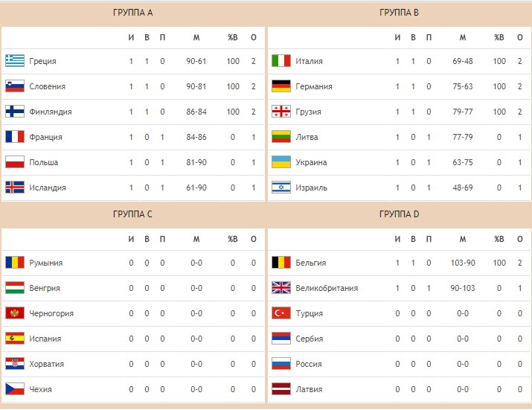Screen dimensions: 532x410
Task: Click the Croatia flag icon
Action: pyautogui.click(x=15, y=364)
